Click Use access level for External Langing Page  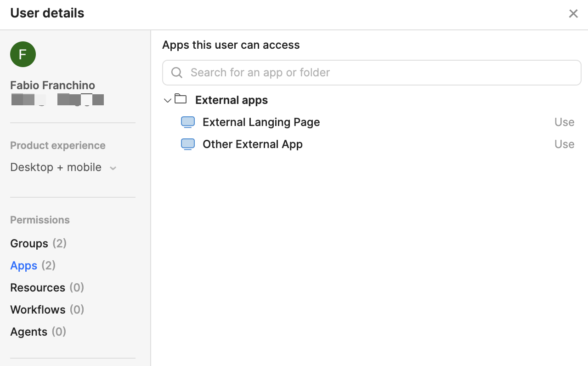click(564, 122)
